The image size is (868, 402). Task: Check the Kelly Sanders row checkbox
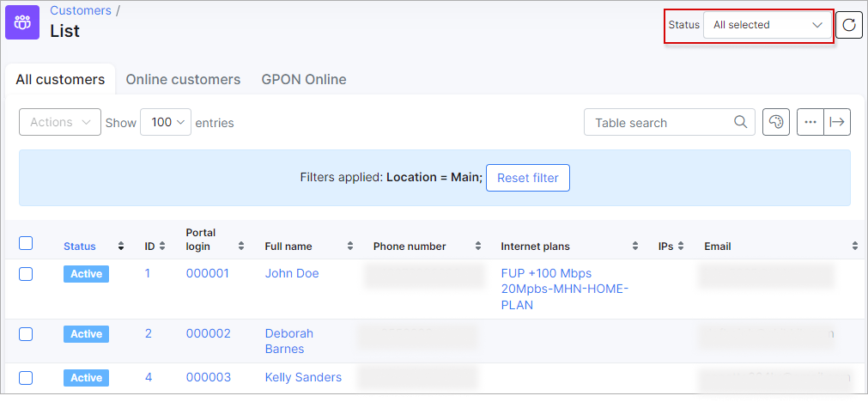(x=26, y=378)
